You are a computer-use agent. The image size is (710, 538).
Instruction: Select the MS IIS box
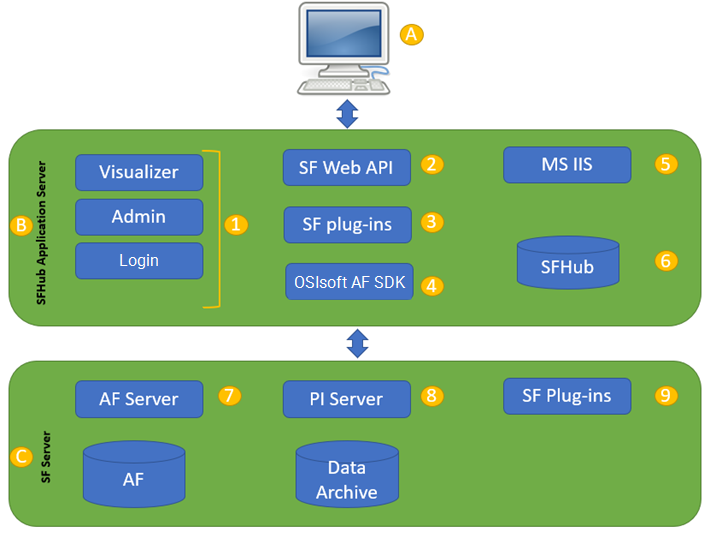click(x=567, y=165)
